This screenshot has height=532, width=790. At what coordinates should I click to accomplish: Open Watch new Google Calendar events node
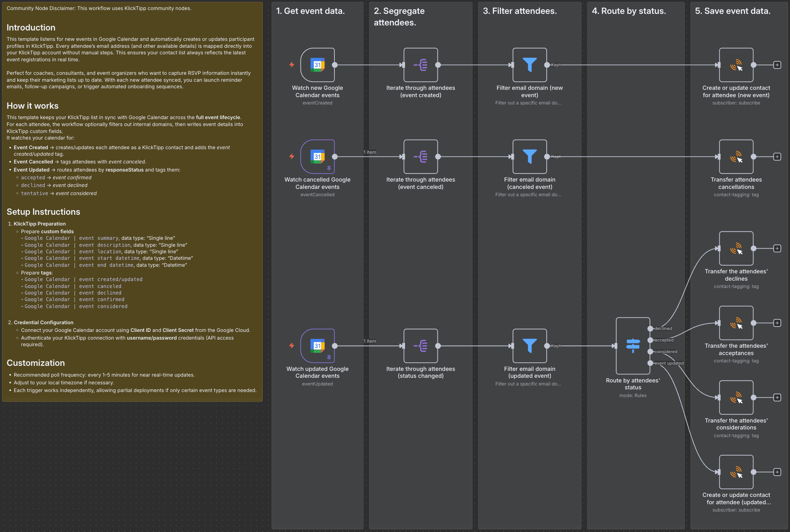tap(317, 65)
